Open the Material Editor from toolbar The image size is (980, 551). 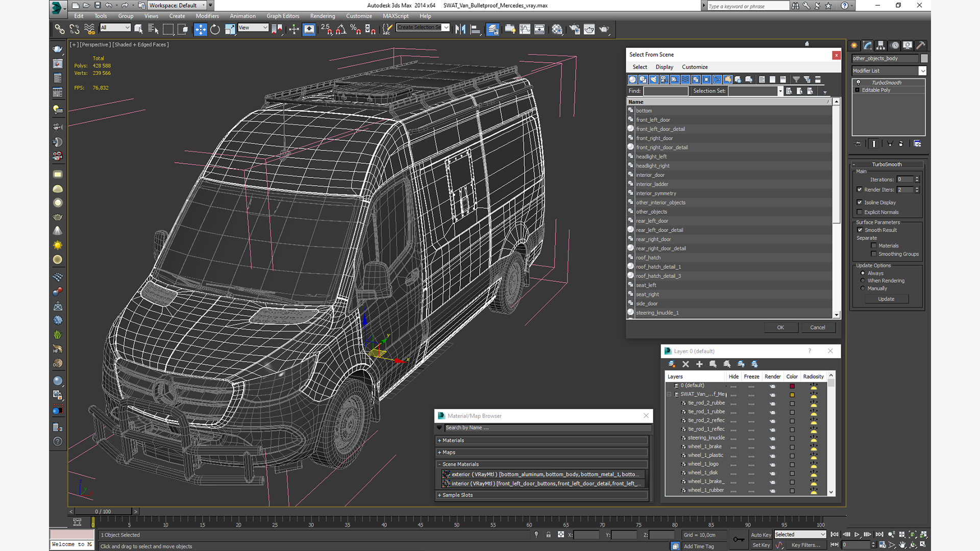557,30
